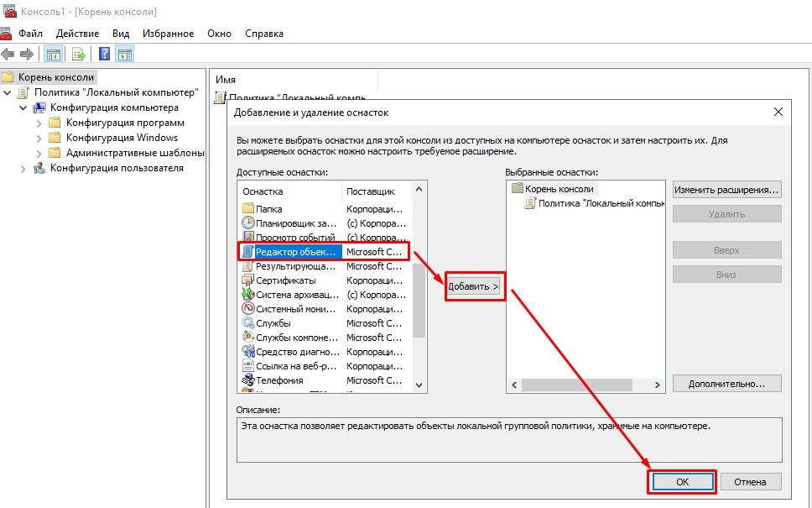Close the snap-in dialog with X
The height and width of the screenshot is (508, 812).
(778, 112)
